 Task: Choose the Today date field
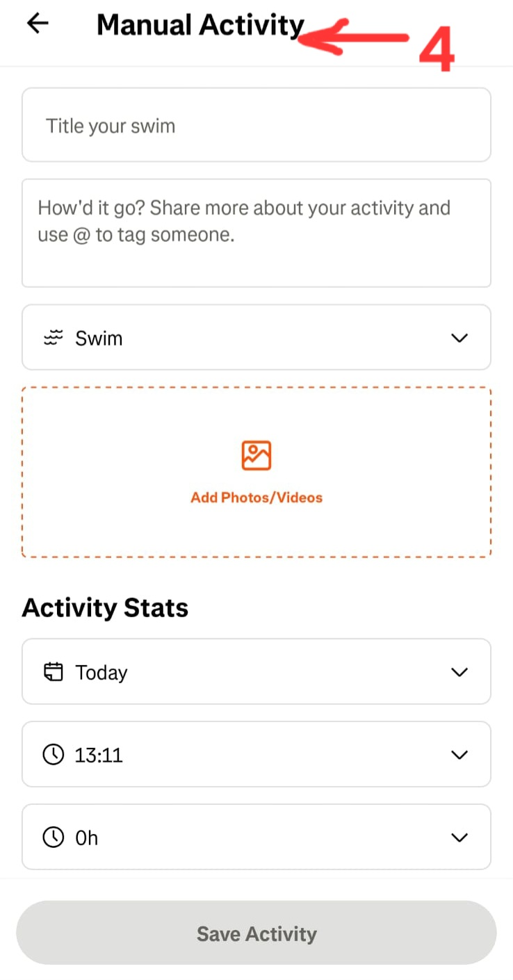(256, 671)
